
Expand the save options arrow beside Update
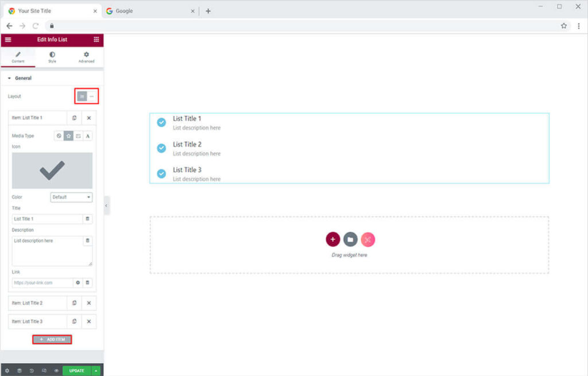tap(96, 371)
